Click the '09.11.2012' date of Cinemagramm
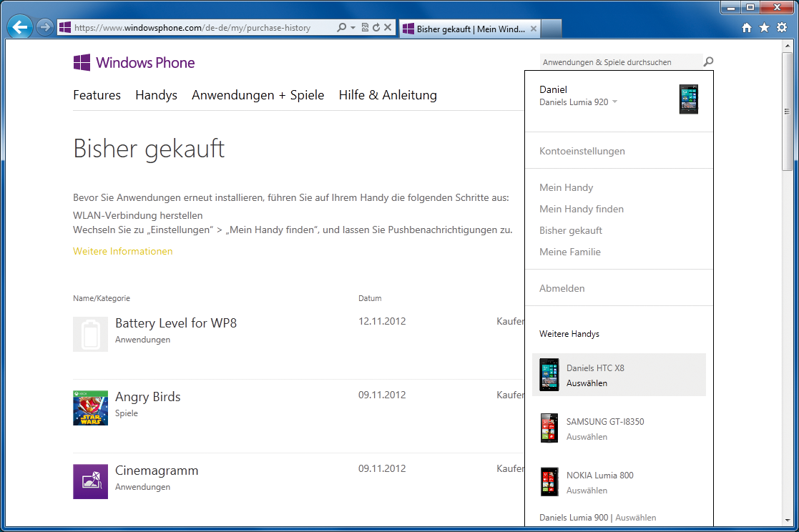This screenshot has width=799, height=532. pos(382,469)
